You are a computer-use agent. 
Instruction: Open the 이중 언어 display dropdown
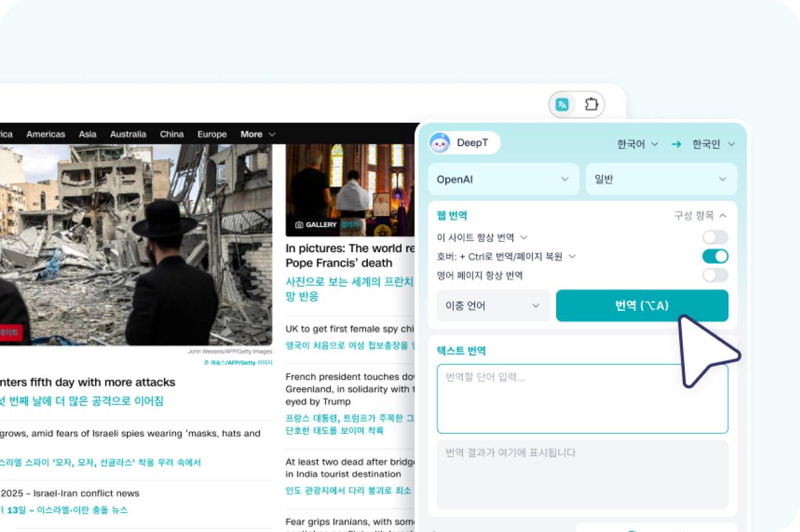(493, 306)
